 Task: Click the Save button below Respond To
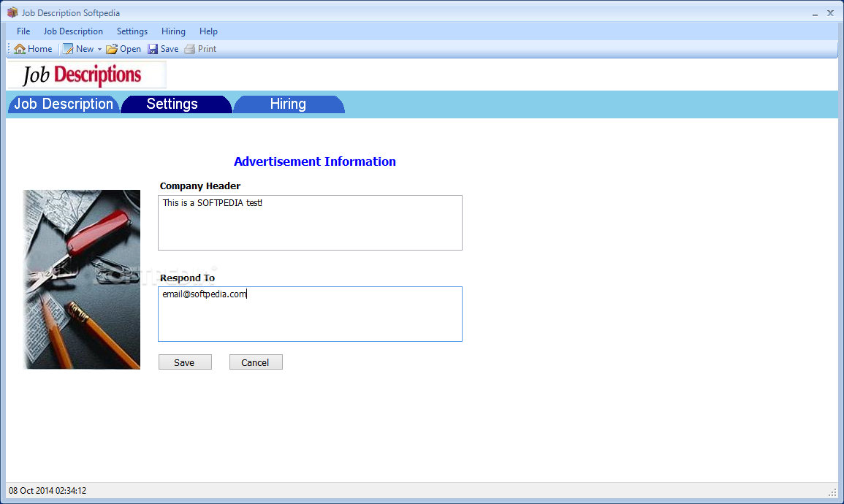pos(185,362)
